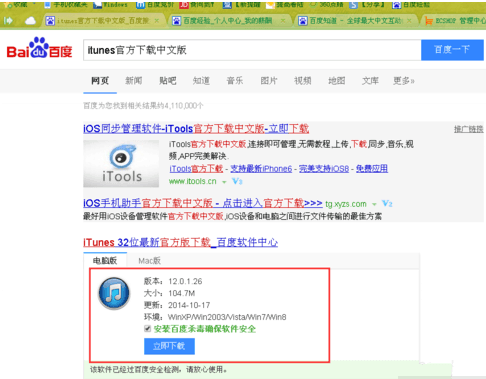Image resolution: width=486 pixels, height=379 pixels.
Task: Switch to the Mac版 download tab
Action: (x=149, y=261)
